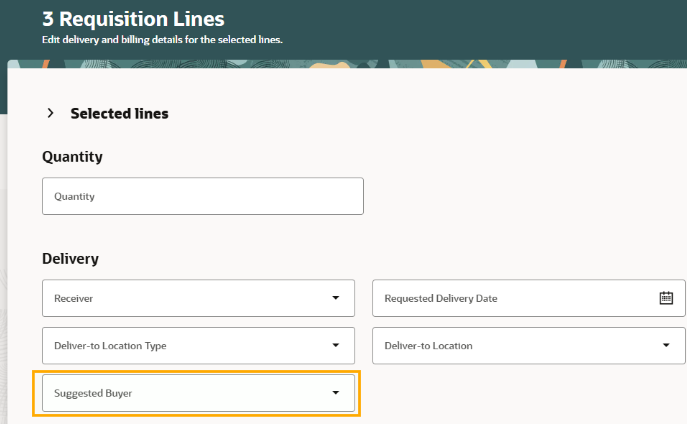This screenshot has width=687, height=424.
Task: Open the Suggested Buyer dropdown arrow
Action: pos(335,393)
